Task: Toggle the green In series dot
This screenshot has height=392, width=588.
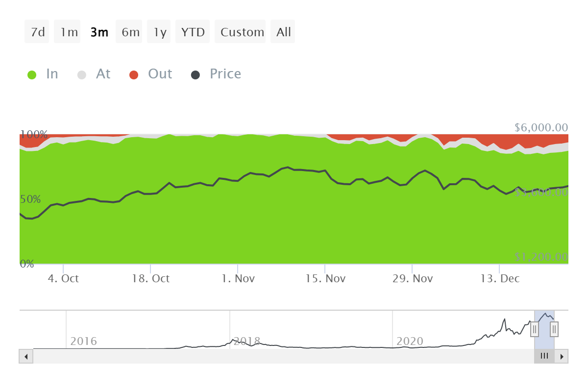Action: [32, 75]
